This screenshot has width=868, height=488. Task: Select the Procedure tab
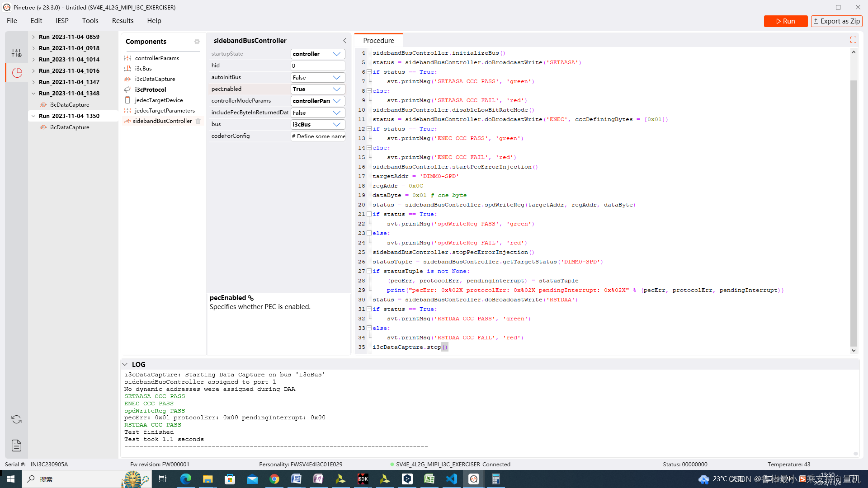click(x=378, y=40)
